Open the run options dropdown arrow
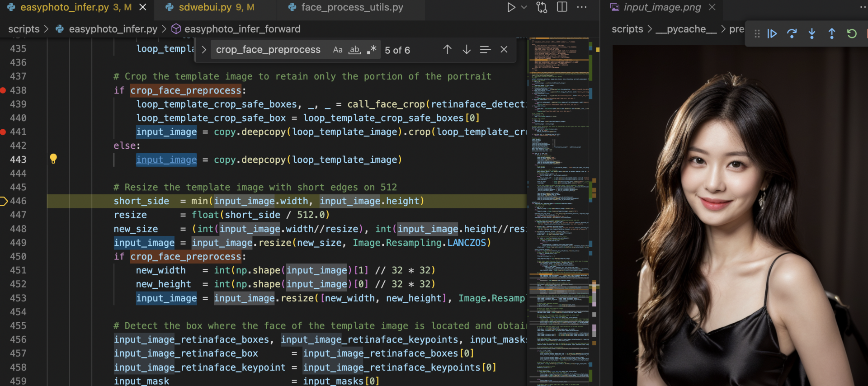 pyautogui.click(x=524, y=8)
